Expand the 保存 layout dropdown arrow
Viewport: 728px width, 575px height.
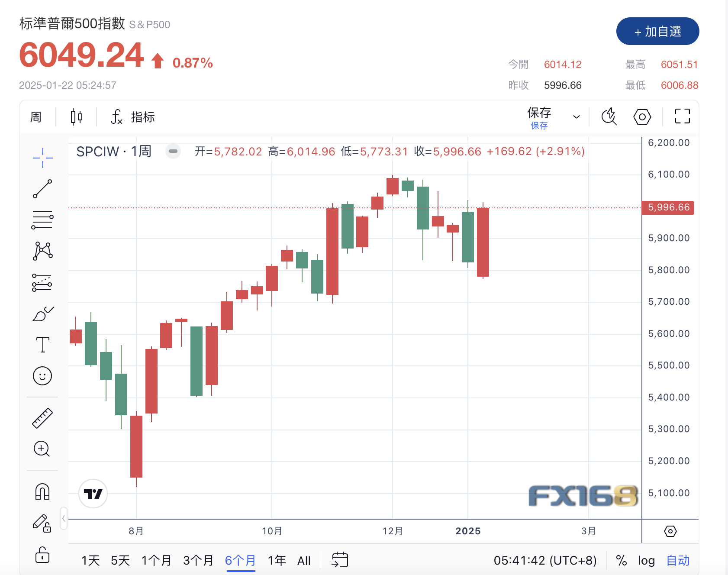(x=576, y=117)
